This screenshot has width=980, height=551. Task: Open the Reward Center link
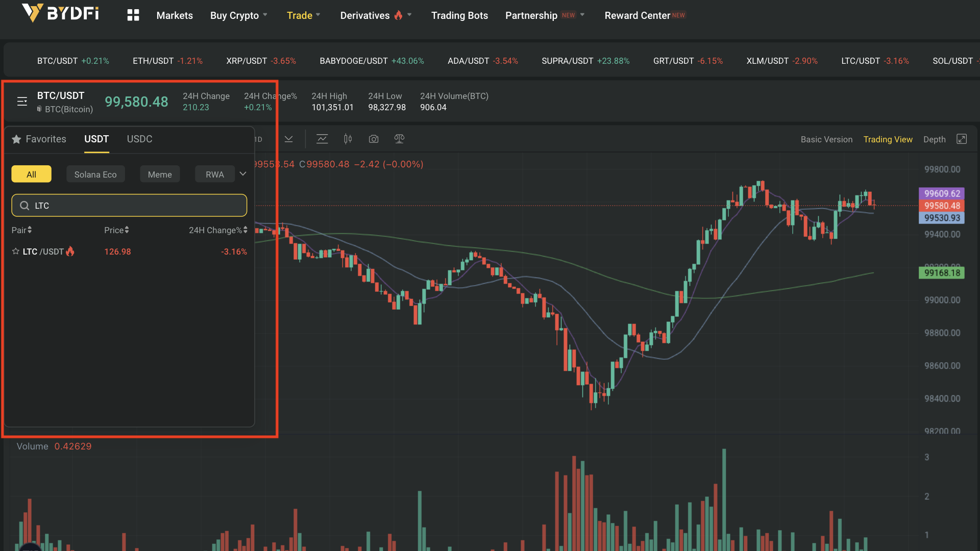click(638, 15)
